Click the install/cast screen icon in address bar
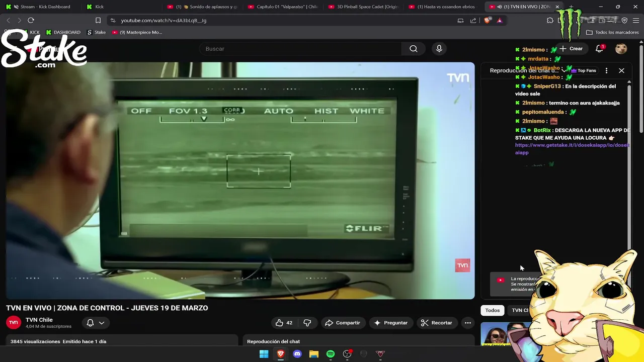This screenshot has width=644, height=362. 460,20
